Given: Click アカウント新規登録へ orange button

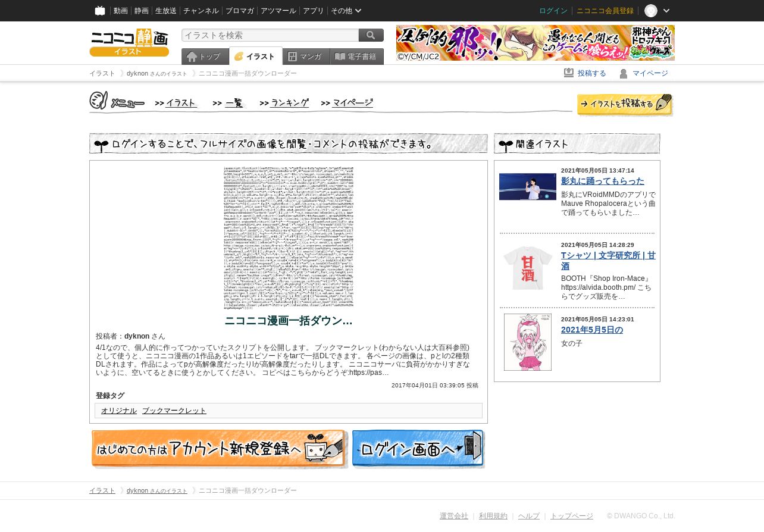Looking at the screenshot, I should tap(219, 449).
